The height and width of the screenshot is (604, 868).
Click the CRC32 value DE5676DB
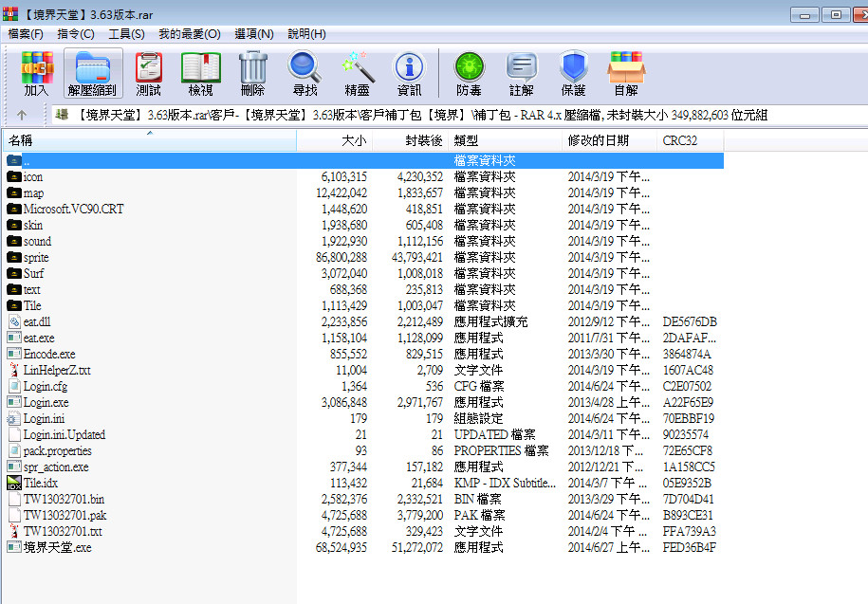690,322
